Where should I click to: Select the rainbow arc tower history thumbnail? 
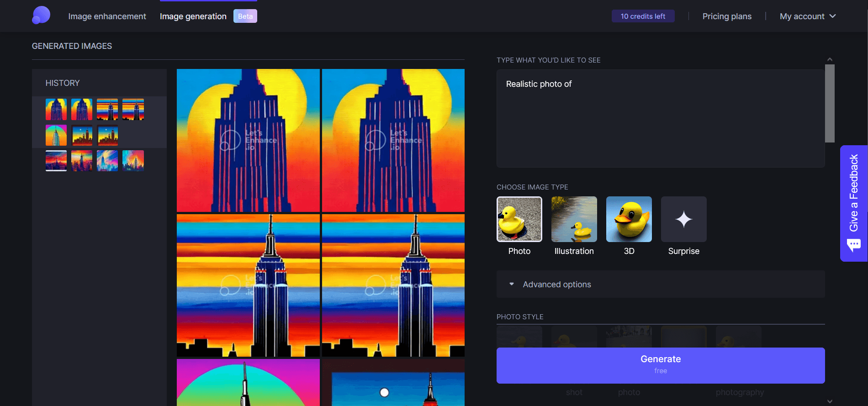point(56,135)
